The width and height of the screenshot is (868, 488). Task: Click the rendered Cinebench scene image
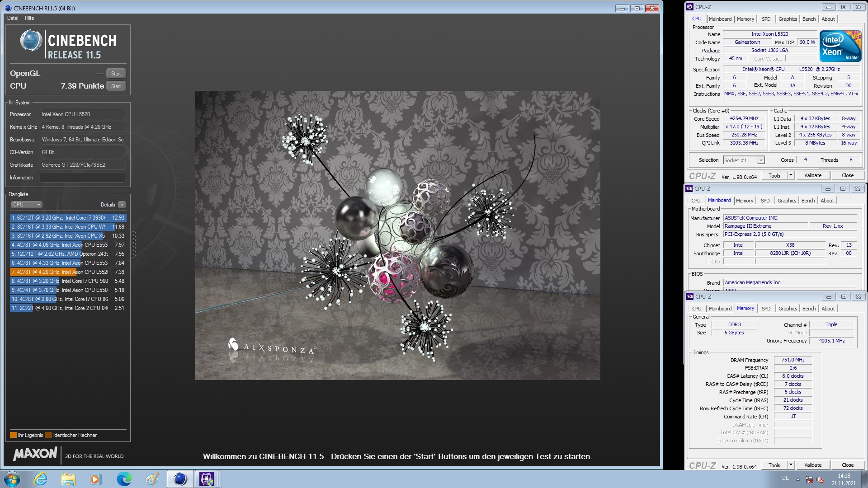(398, 235)
